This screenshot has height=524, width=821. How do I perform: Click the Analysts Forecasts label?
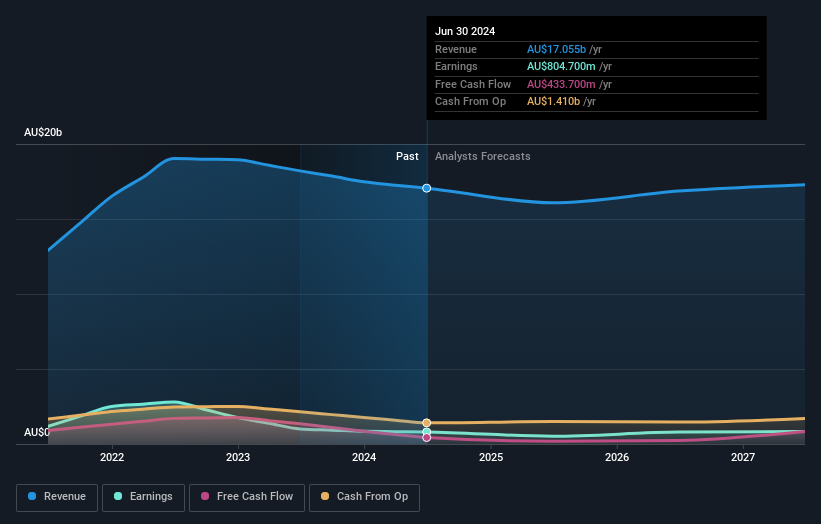[482, 156]
